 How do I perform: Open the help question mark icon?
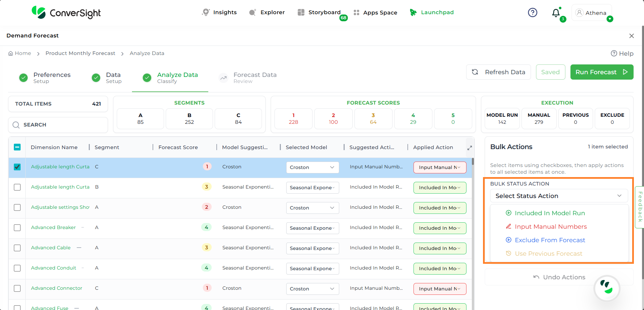pos(532,12)
